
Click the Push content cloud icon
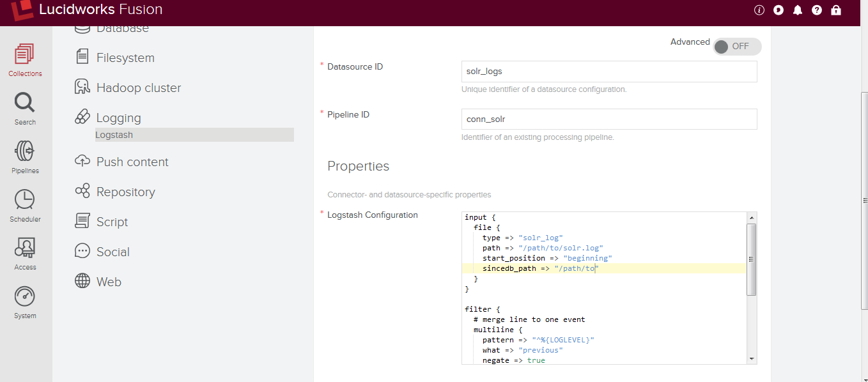coord(82,161)
